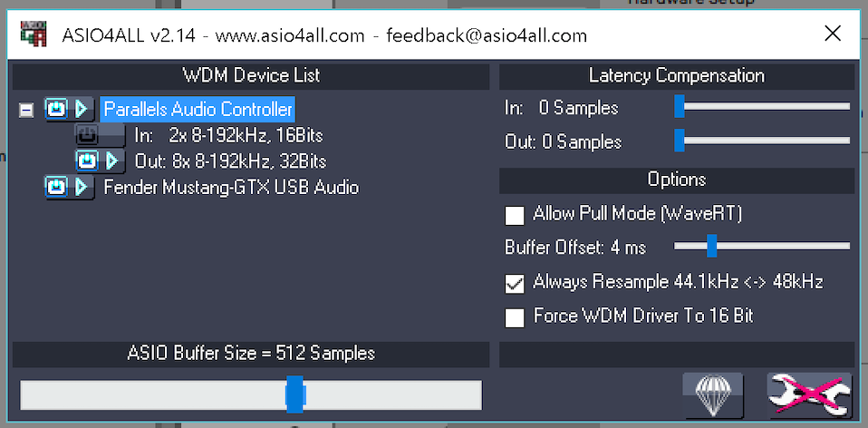Enable the In 2x 8-192kHz power button

point(86,134)
